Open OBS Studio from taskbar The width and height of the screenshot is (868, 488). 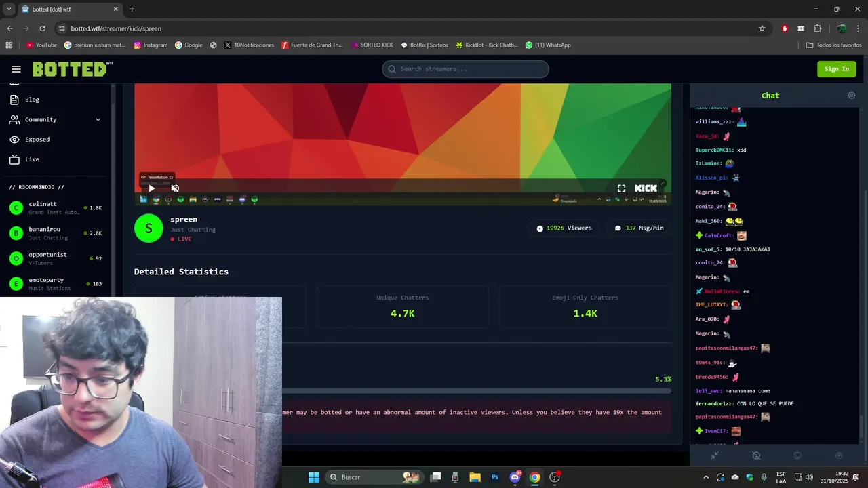click(x=555, y=477)
